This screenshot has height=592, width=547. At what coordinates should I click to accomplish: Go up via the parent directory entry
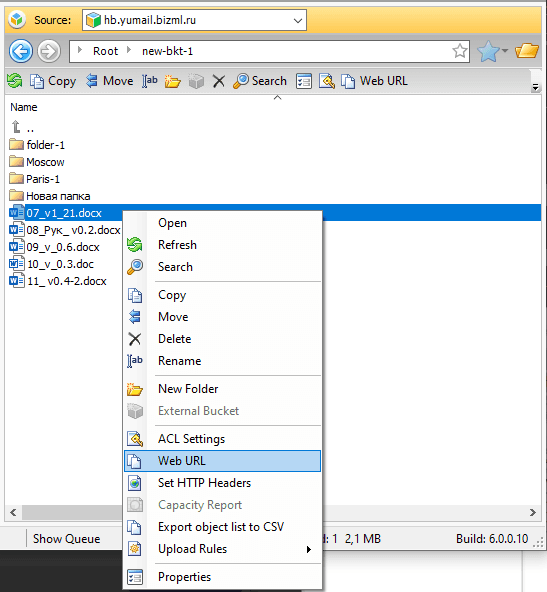[22, 127]
